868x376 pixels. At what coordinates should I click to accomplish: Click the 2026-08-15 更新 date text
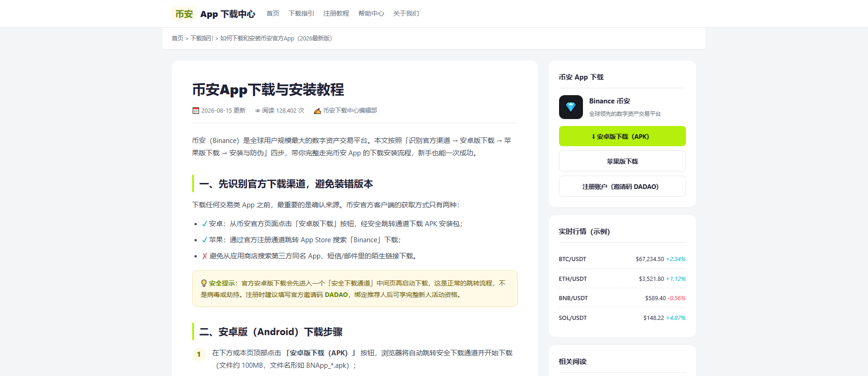coord(223,111)
